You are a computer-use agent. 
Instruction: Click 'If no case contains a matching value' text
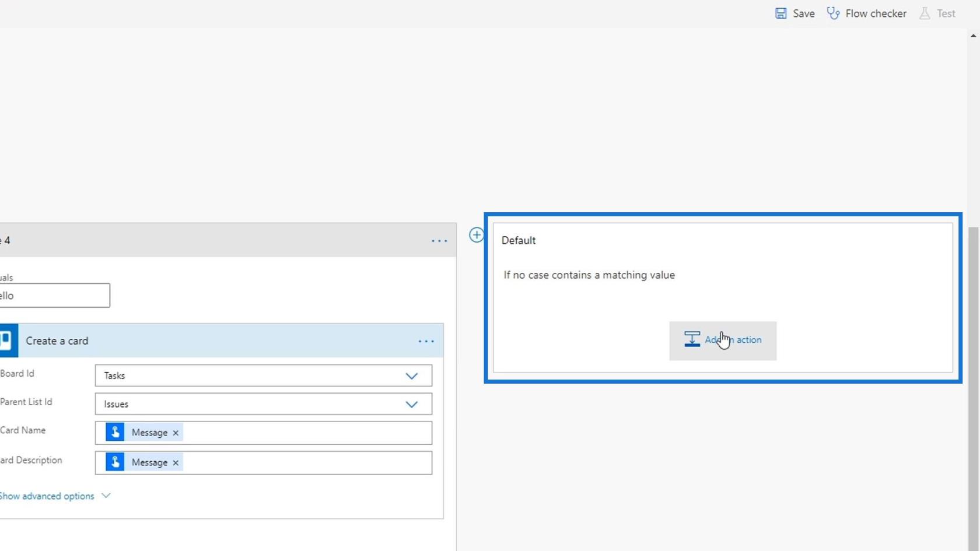tap(589, 275)
